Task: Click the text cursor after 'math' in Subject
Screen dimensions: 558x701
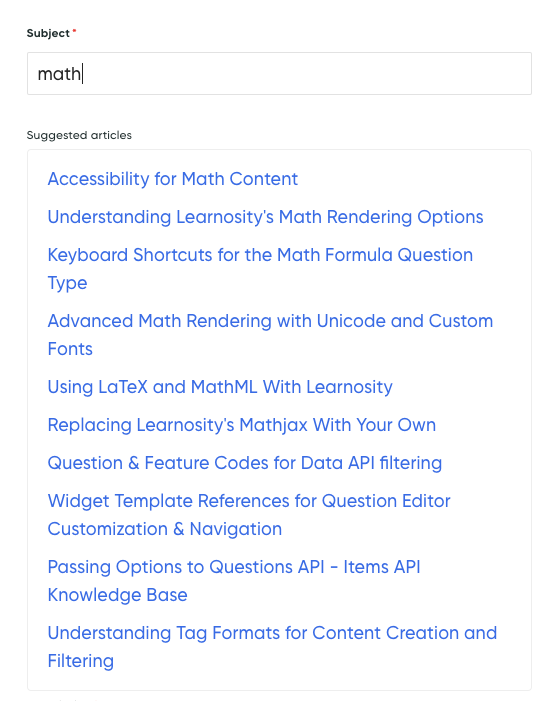Action: 83,74
